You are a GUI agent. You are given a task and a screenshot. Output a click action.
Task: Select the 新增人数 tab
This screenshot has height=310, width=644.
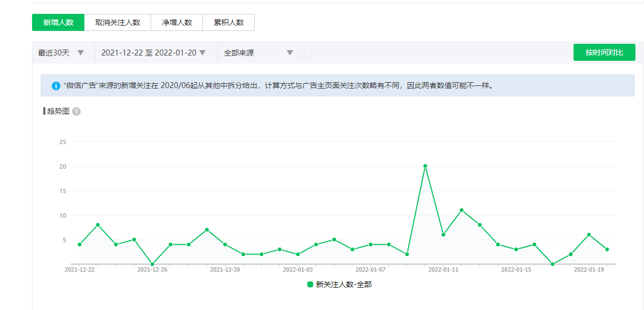[58, 22]
